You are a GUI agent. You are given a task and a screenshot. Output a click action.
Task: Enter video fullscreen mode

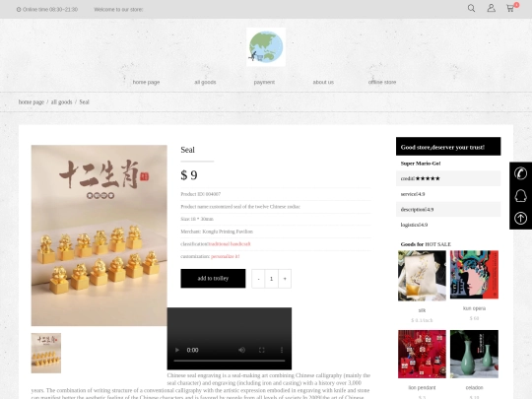[x=262, y=350]
